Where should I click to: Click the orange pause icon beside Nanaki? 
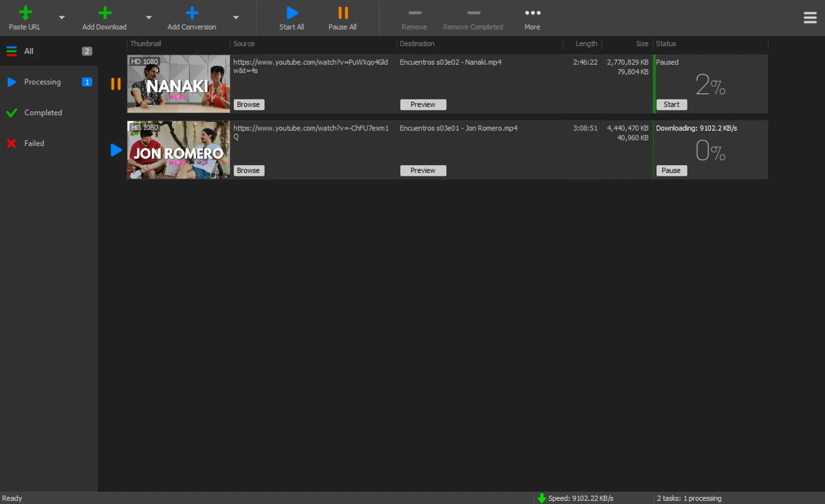coord(116,84)
